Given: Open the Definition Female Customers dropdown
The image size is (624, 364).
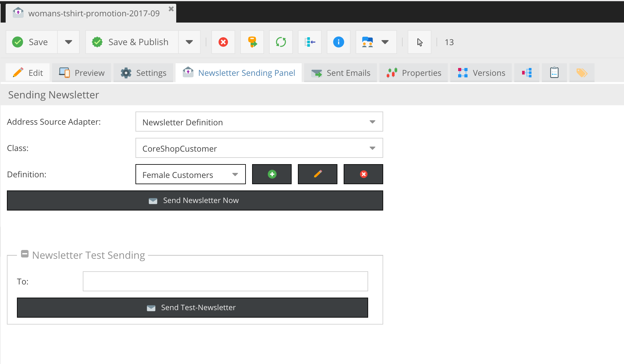Looking at the screenshot, I should tap(235, 174).
